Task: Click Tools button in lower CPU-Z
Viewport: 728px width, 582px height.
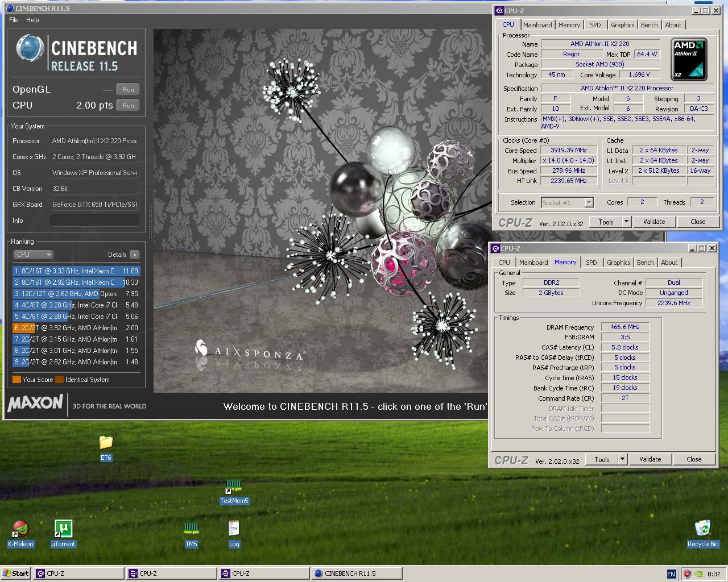Action: pos(602,460)
